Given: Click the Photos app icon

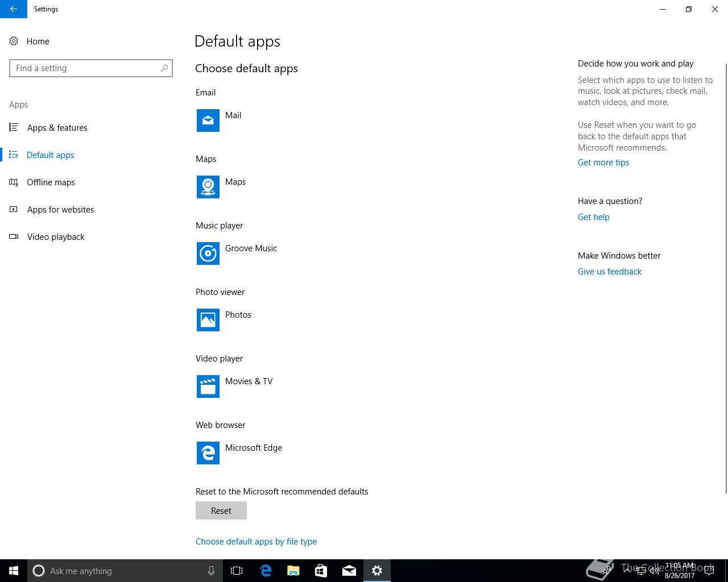Looking at the screenshot, I should [208, 320].
